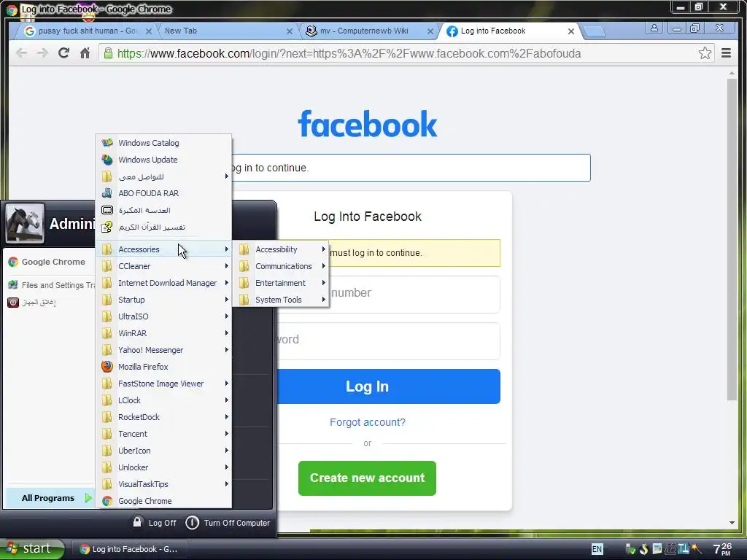Screen dimensions: 747x560
Task: Expand FastStone Image Viewer folder
Action: coord(163,384)
